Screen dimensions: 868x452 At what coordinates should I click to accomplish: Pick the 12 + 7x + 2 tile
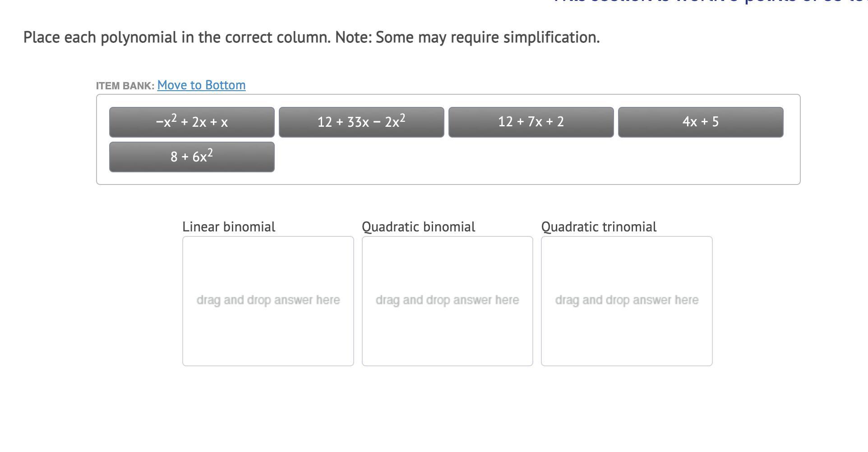531,122
